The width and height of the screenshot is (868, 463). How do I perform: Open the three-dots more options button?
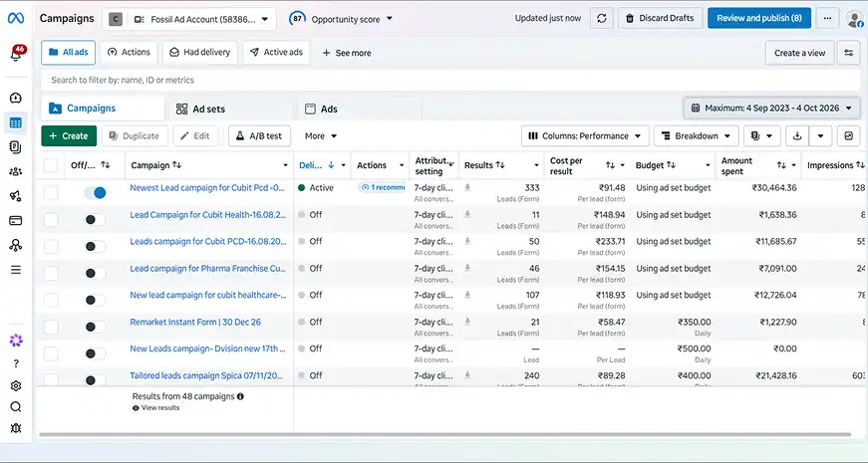click(x=827, y=18)
